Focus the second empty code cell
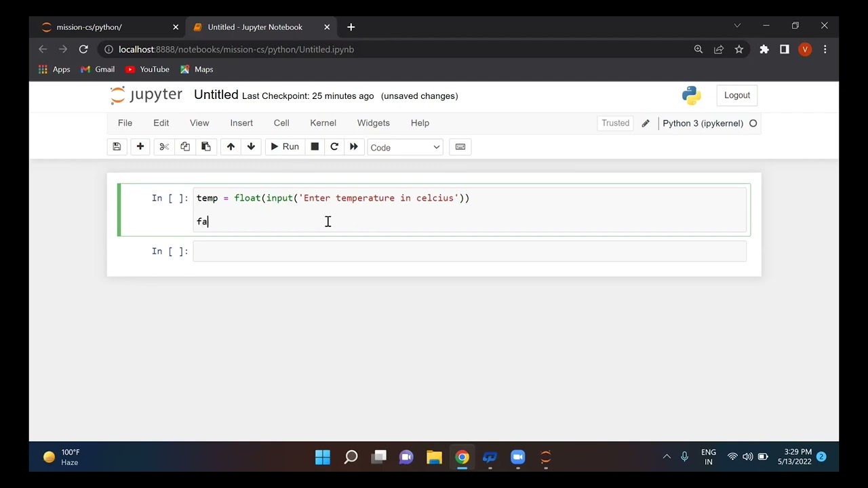 click(x=469, y=251)
